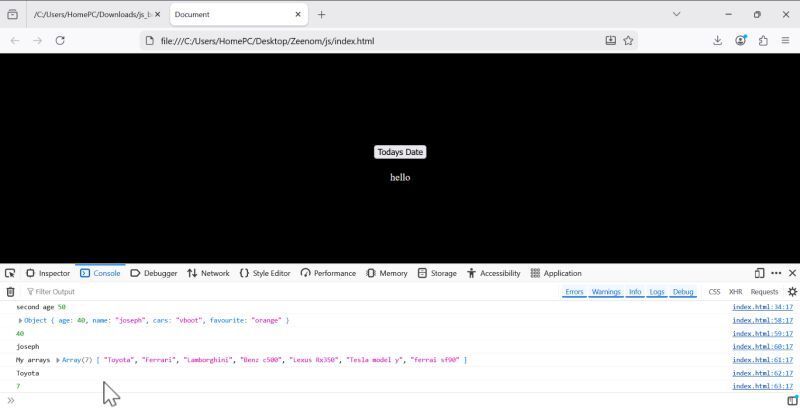
Task: Open the Storage tab
Action: click(437, 273)
